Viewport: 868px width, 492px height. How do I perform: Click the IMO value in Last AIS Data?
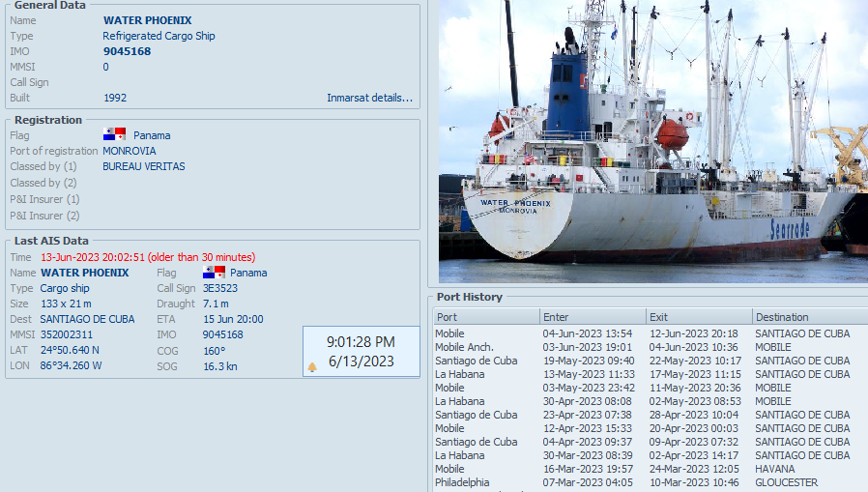(222, 334)
